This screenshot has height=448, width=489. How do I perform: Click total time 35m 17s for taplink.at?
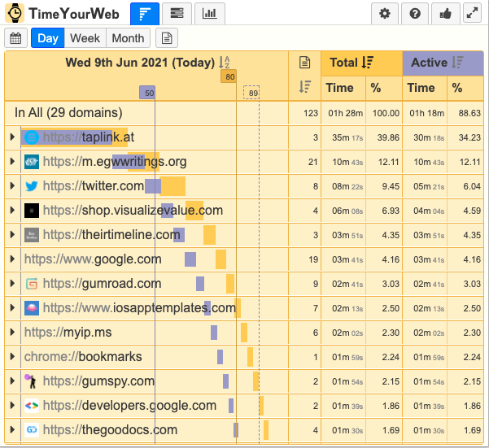pos(347,137)
